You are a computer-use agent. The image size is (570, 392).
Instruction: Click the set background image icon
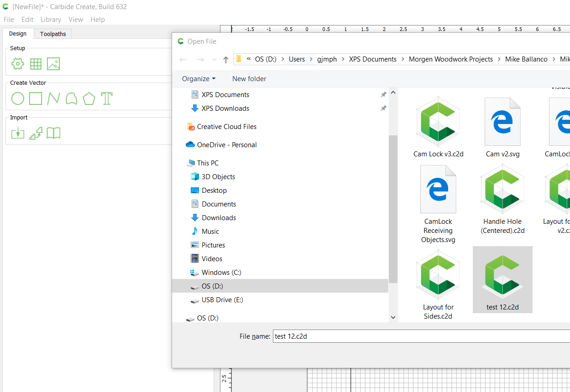53,64
